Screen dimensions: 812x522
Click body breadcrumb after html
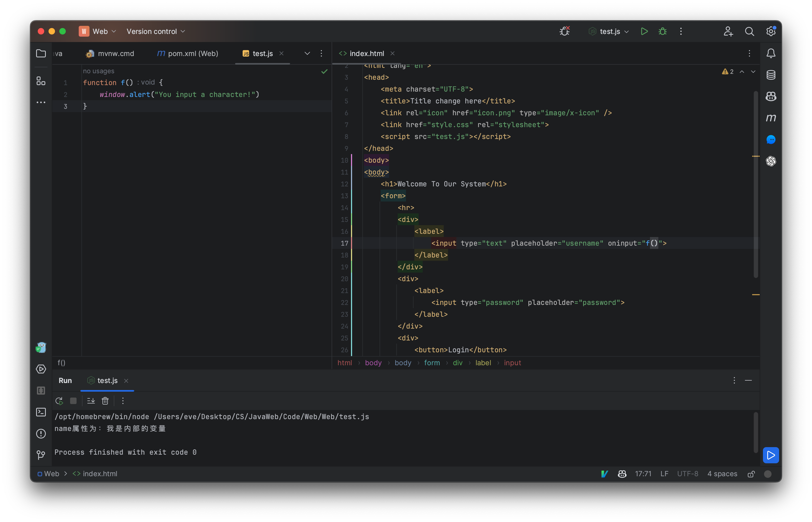coord(373,363)
